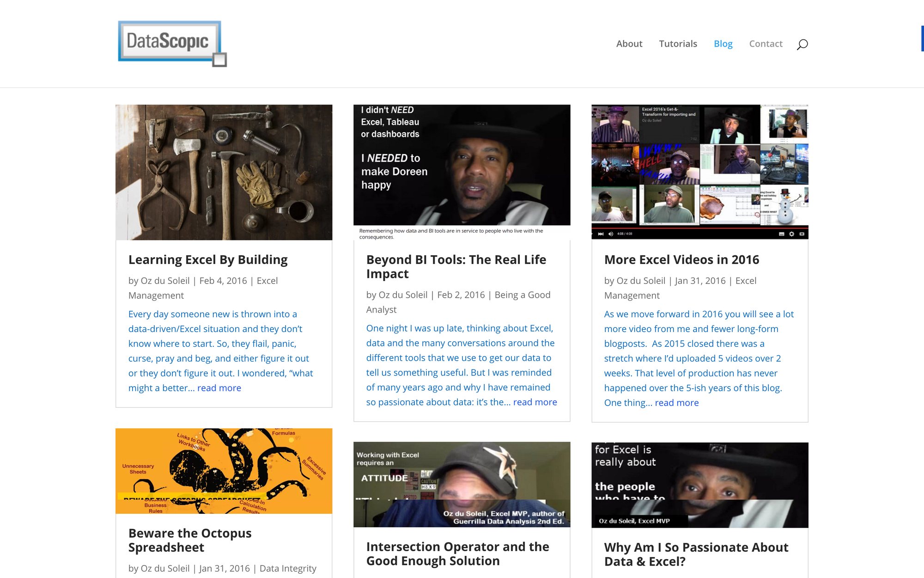Open 'Learning Excel By Building' post title
The width and height of the screenshot is (924, 578).
(x=208, y=259)
